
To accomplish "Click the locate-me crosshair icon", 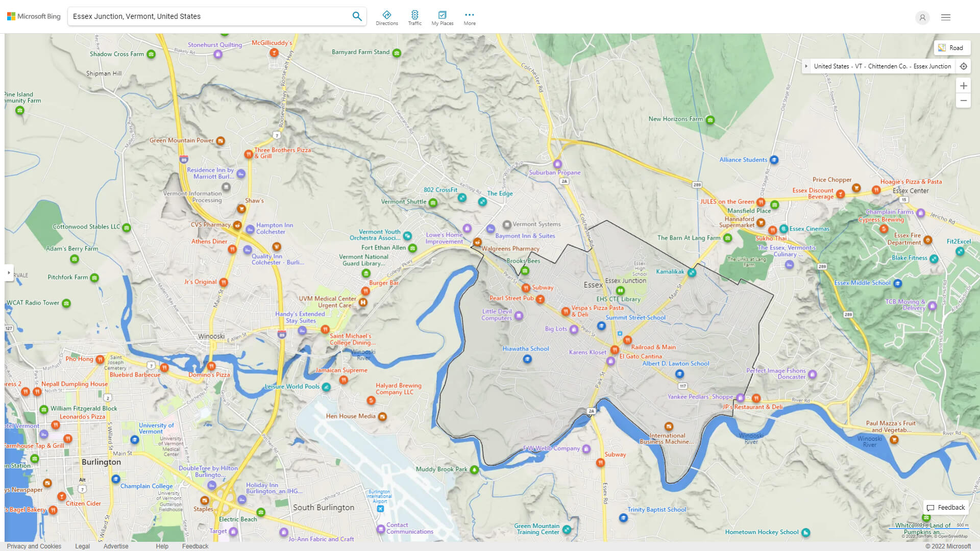I will tap(964, 66).
